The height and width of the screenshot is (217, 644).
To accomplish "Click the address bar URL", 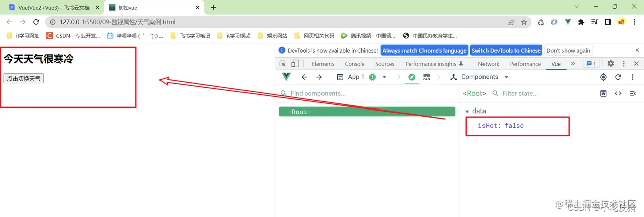I will (117, 22).
